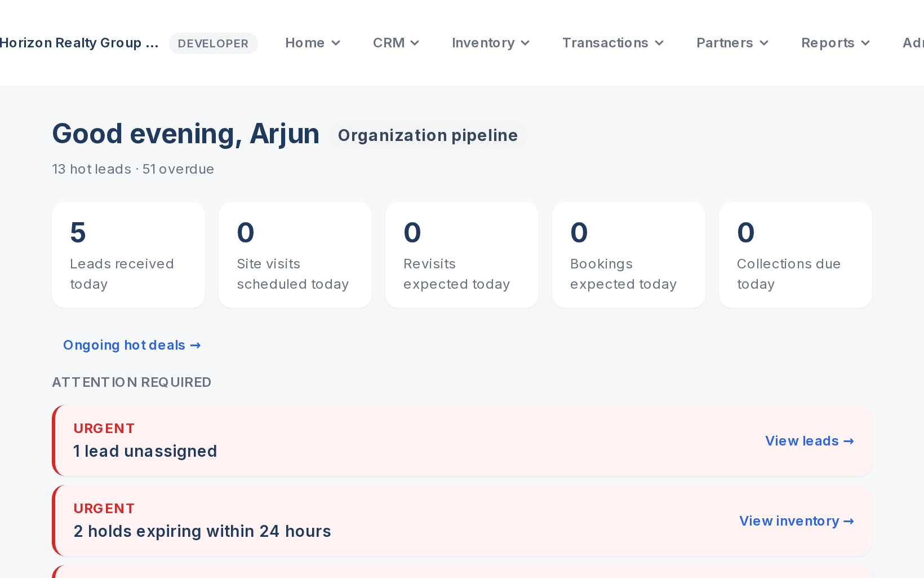The width and height of the screenshot is (924, 578).
Task: Click the ATTENTION REQUIRED section heading
Action: (x=132, y=382)
